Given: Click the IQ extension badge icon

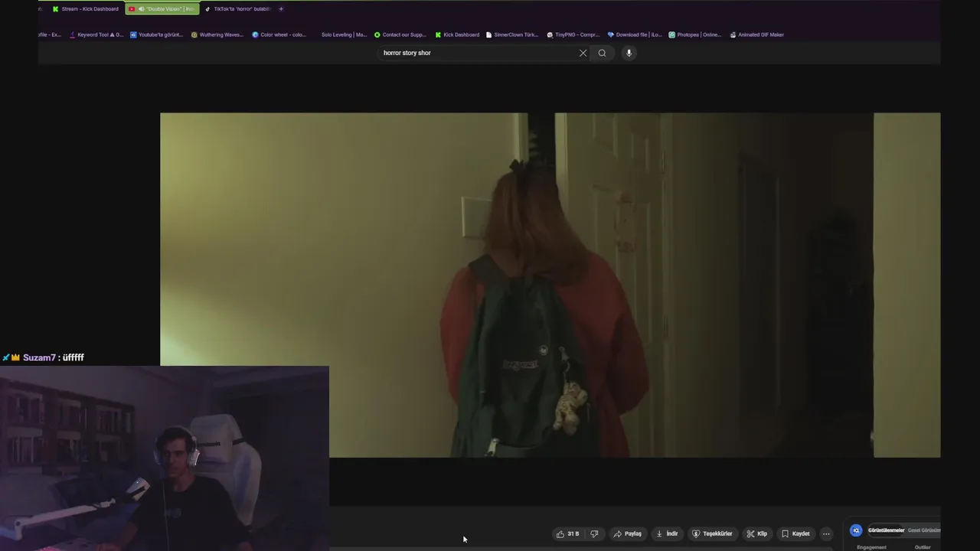Looking at the screenshot, I should pos(856,530).
